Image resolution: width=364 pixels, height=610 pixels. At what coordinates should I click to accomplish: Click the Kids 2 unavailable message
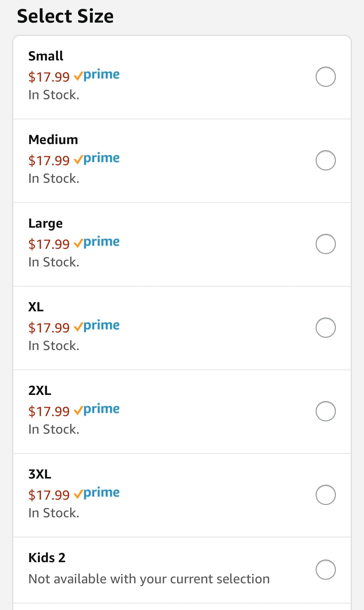(x=149, y=579)
